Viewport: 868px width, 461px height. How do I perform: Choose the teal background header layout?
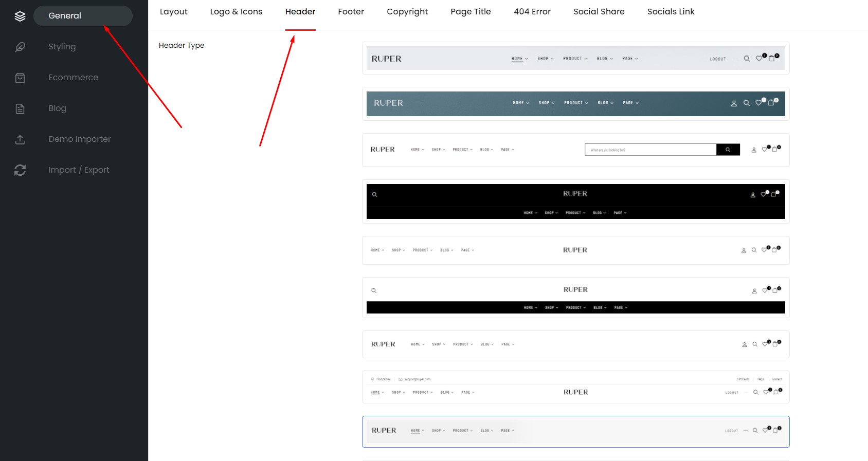coord(576,104)
